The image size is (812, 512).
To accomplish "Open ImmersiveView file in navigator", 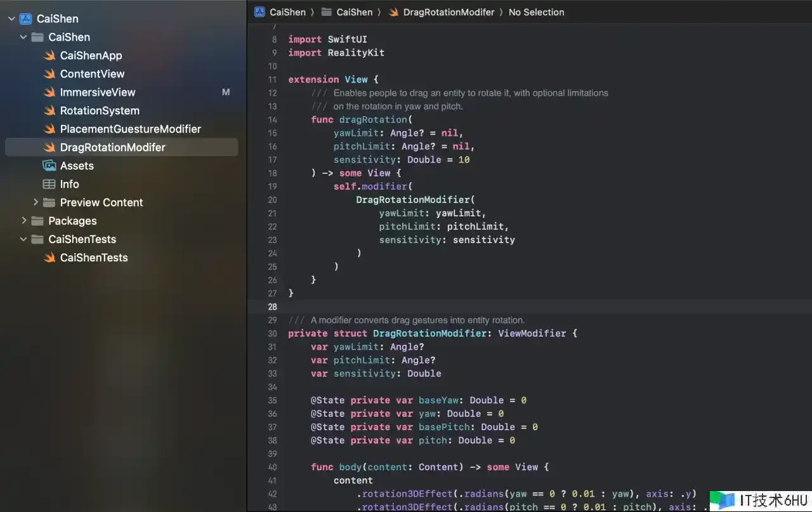I will [x=98, y=93].
